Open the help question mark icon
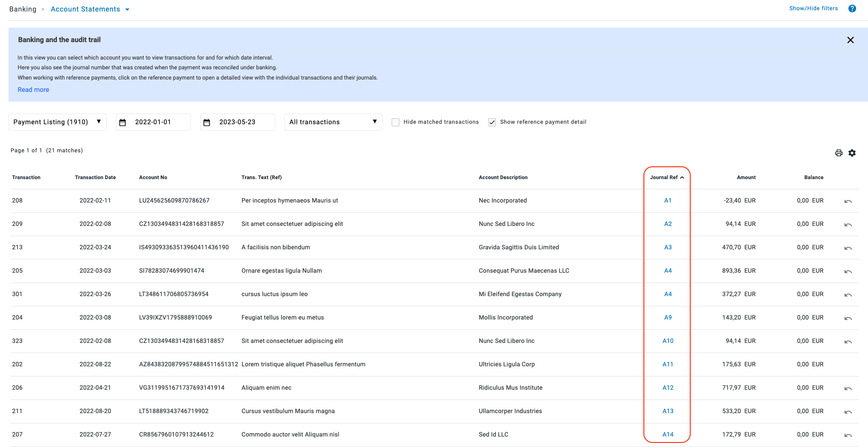Screen dimensions: 868x448 (852, 9)
